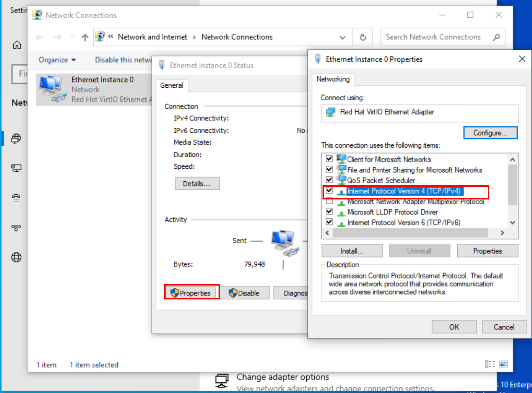Switch to large icons view in status bar

tap(504, 364)
